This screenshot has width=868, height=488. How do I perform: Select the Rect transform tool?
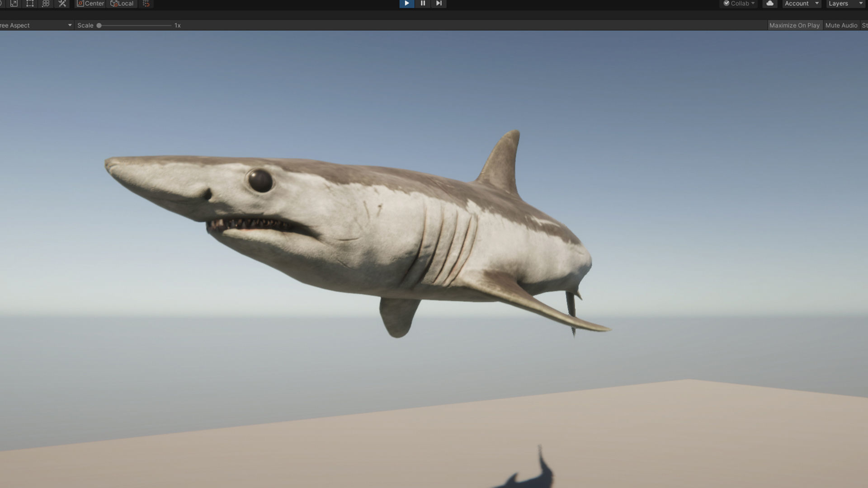click(x=30, y=3)
